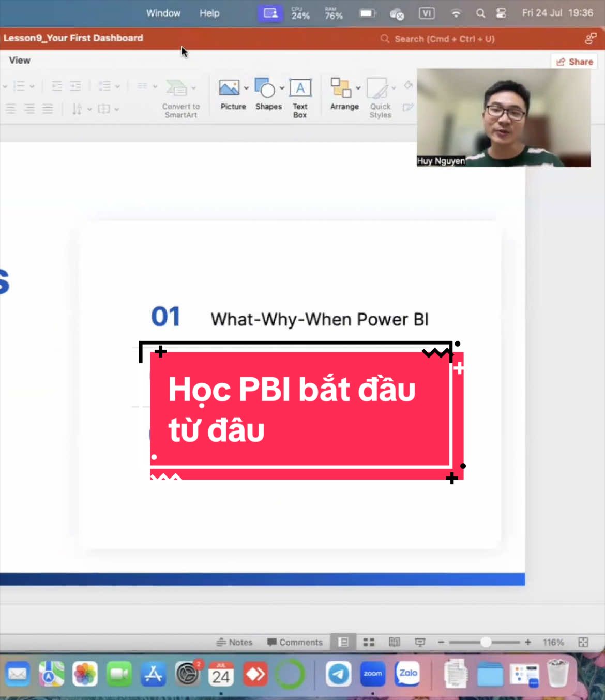Viewport: 605px width, 700px height.
Task: Click the Arrange icon
Action: click(x=341, y=87)
